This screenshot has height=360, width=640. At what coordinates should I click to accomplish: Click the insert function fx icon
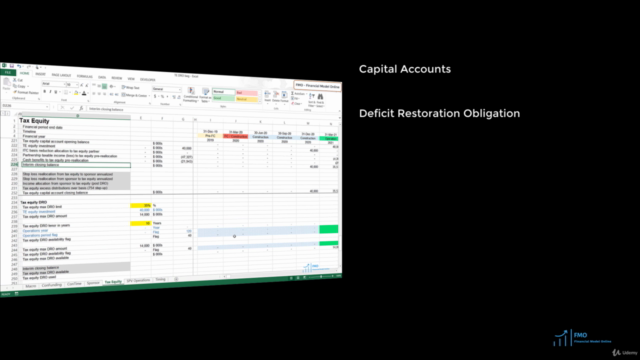[x=81, y=108]
